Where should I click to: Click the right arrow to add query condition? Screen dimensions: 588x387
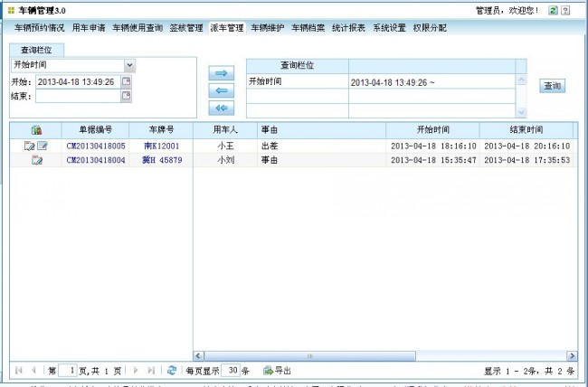(219, 73)
